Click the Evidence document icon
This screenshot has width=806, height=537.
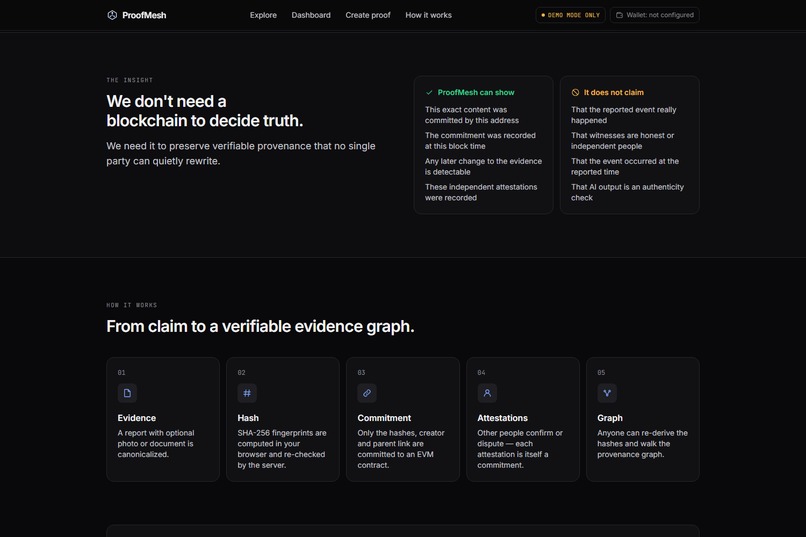pyautogui.click(x=127, y=393)
